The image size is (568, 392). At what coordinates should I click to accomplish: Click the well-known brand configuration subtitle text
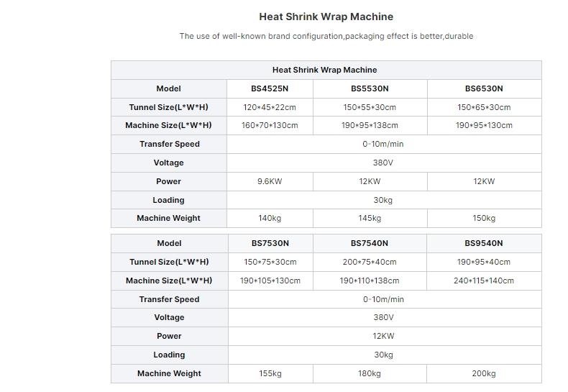pyautogui.click(x=326, y=36)
